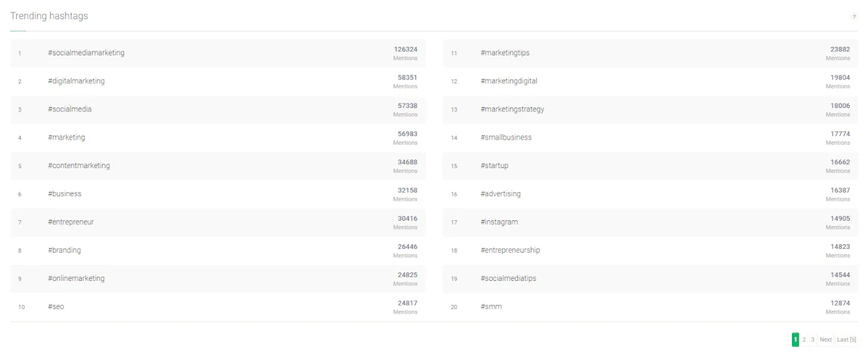Screen dimensions: 868x357
Task: Click the #instagram hashtag
Action: (x=499, y=222)
